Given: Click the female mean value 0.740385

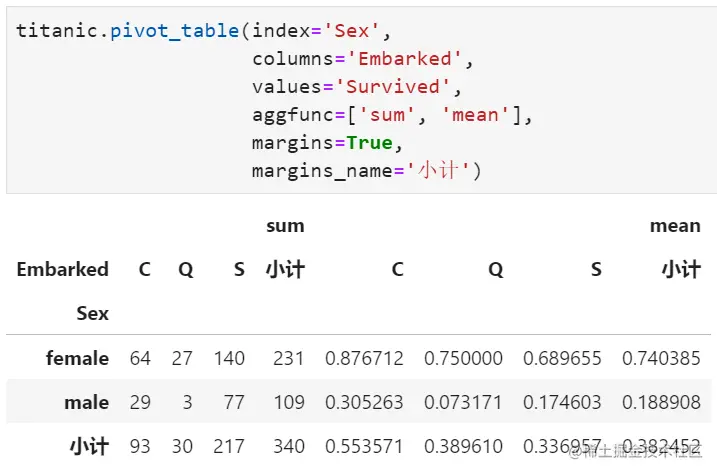Looking at the screenshot, I should coord(661,358).
